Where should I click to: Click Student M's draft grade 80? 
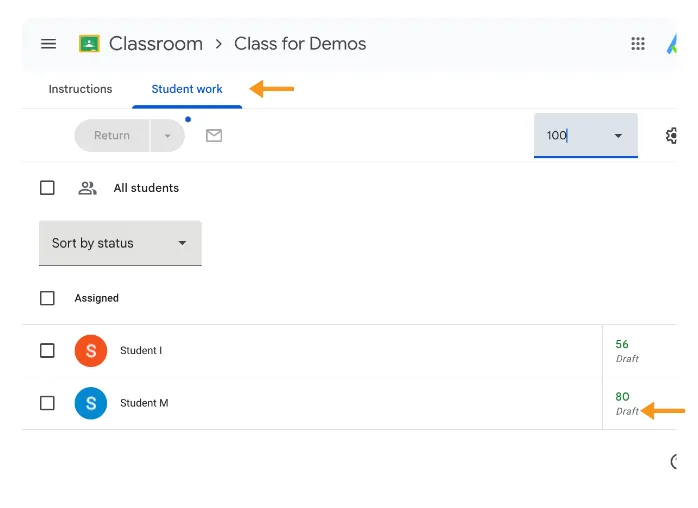[622, 397]
